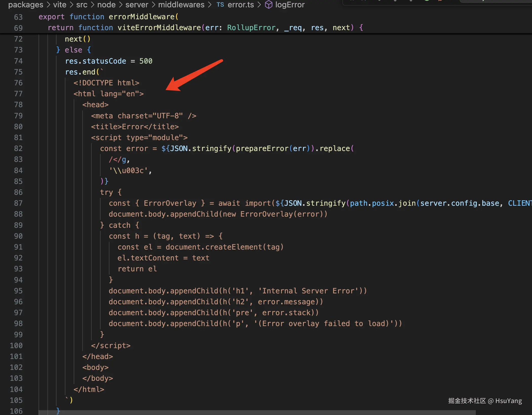Click the prepareError function call
This screenshot has height=415, width=532.
click(x=262, y=148)
